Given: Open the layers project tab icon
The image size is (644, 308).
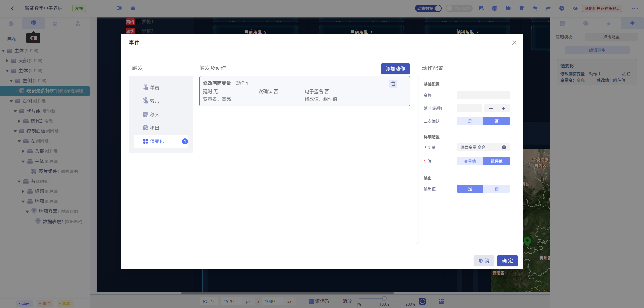Looking at the screenshot, I should 33,23.
